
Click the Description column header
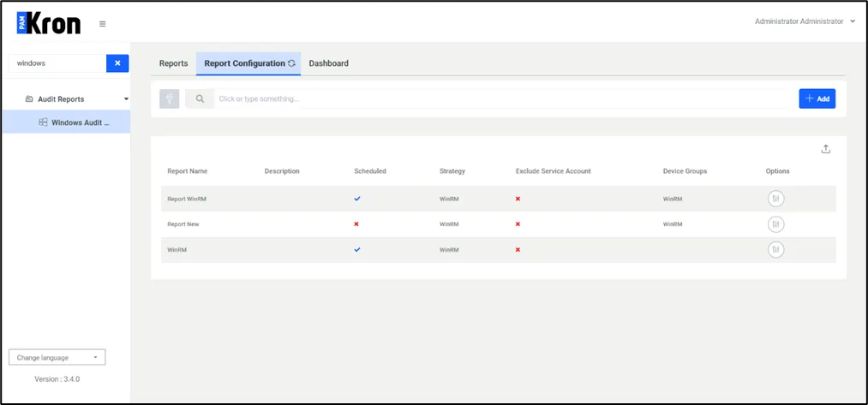click(282, 171)
